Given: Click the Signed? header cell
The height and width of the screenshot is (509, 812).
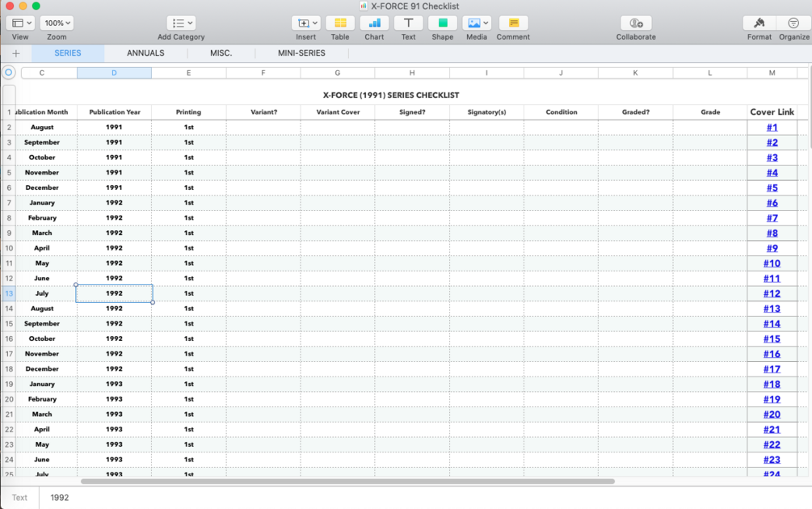Looking at the screenshot, I should (x=412, y=112).
